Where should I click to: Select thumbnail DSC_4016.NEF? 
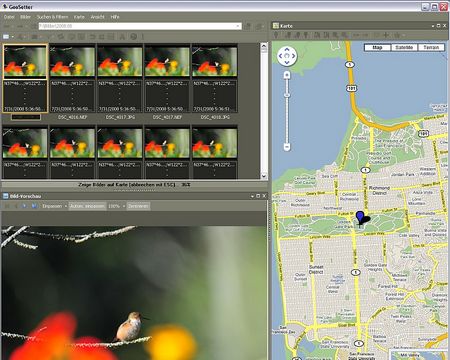(72, 61)
